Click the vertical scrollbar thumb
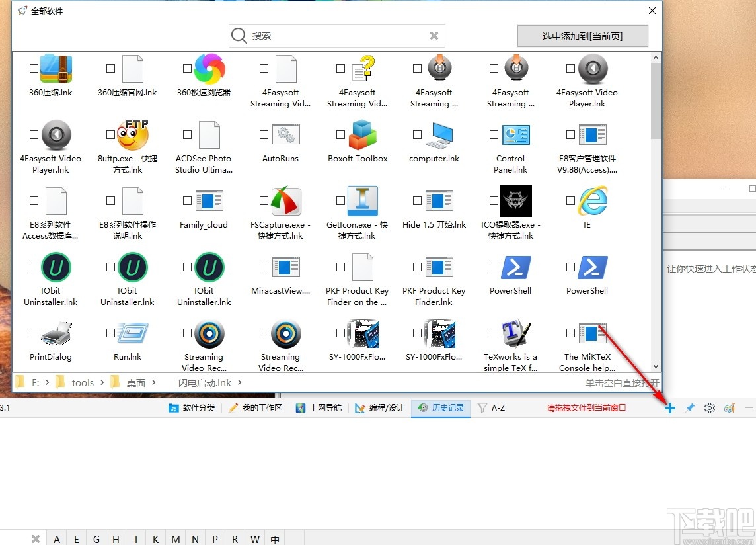756x545 pixels. (x=656, y=101)
